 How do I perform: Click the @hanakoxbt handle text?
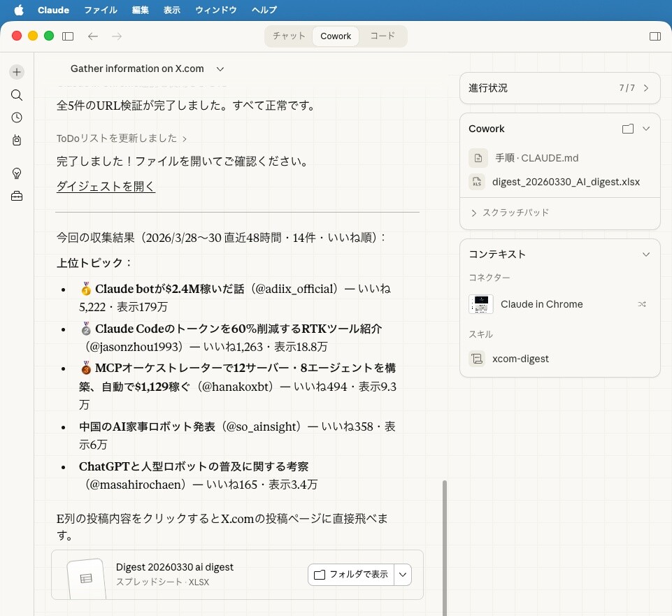[x=236, y=387]
